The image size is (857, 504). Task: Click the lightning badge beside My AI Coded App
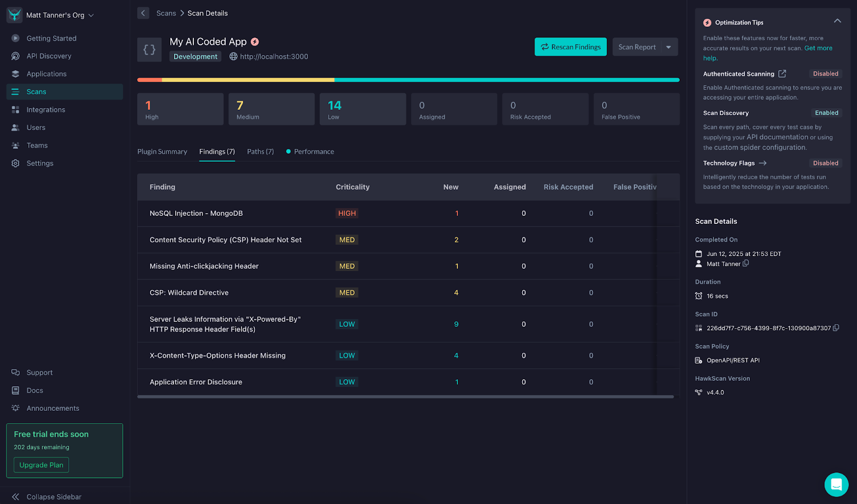pos(255,42)
